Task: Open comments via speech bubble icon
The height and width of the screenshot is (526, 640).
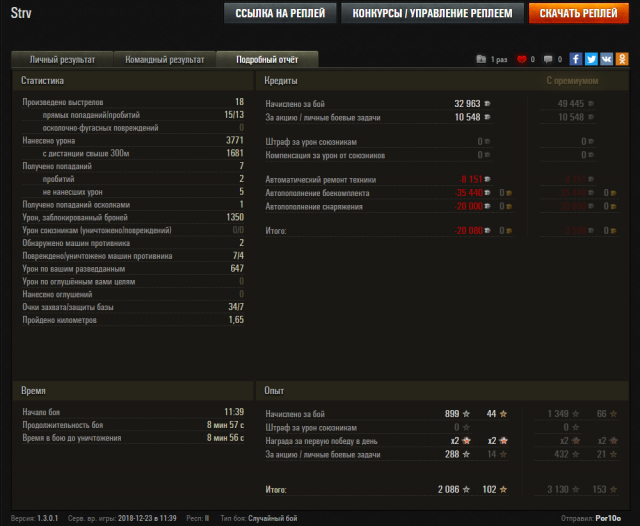Action: [547, 60]
